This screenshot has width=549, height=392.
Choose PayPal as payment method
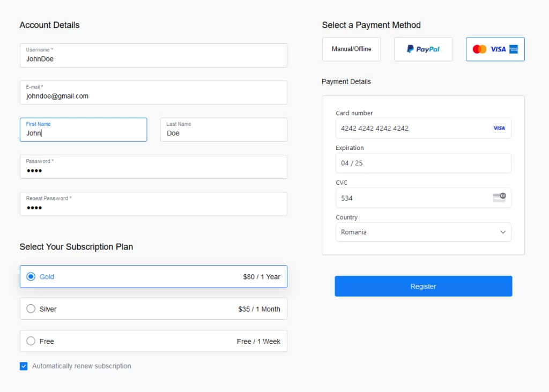point(424,49)
